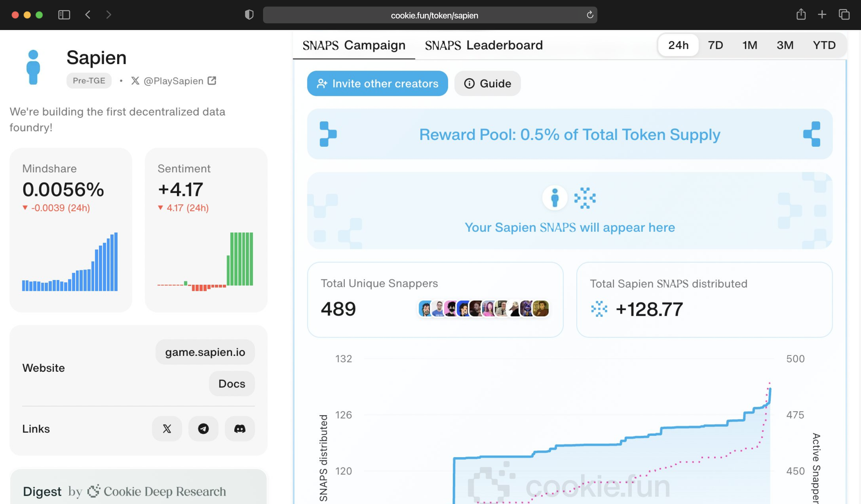Toggle the Safari sidebar icon
Screen dimensions: 861x504
point(64,15)
